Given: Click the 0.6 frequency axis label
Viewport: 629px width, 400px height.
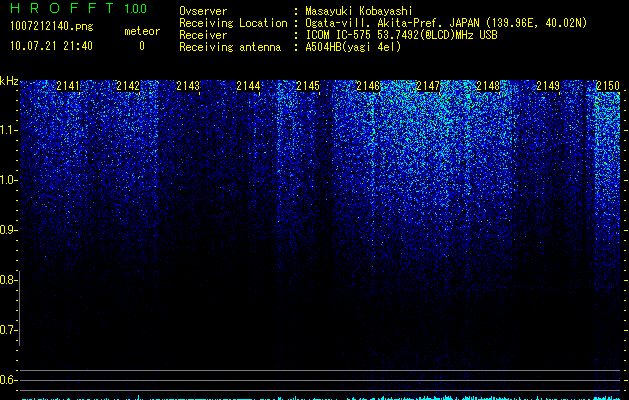Looking at the screenshot, I should 8,380.
